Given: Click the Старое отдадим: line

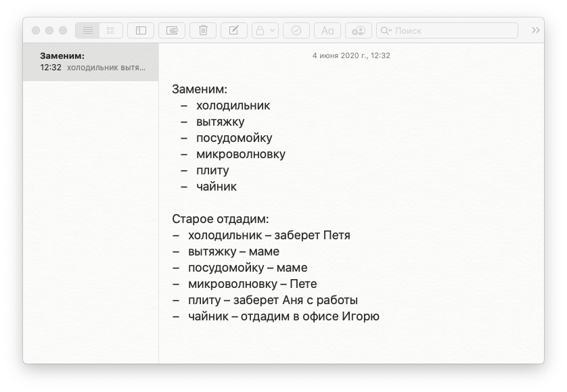Looking at the screenshot, I should coord(221,219).
